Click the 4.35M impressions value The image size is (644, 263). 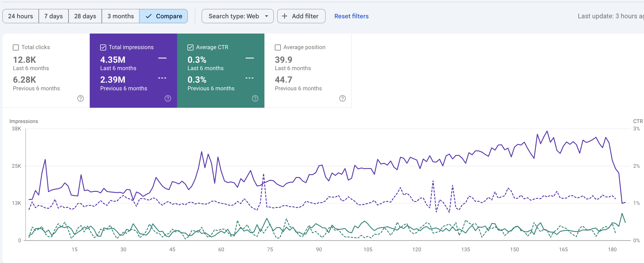point(113,59)
